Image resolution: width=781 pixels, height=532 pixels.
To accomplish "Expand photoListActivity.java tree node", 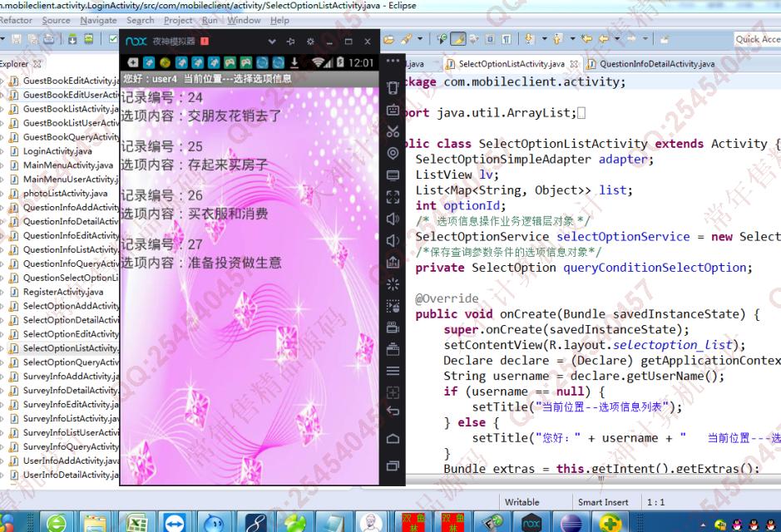I will [x=2, y=193].
